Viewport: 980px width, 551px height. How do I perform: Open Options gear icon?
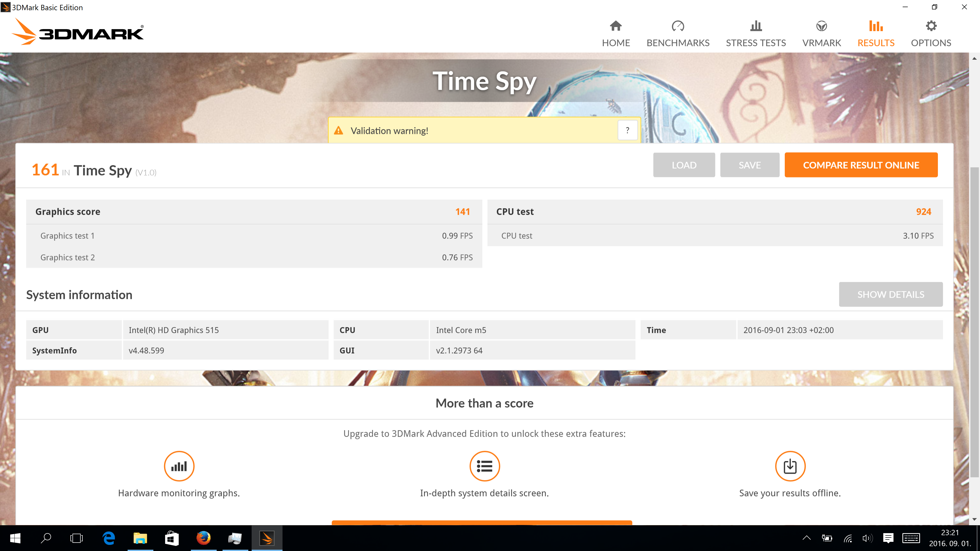(930, 27)
